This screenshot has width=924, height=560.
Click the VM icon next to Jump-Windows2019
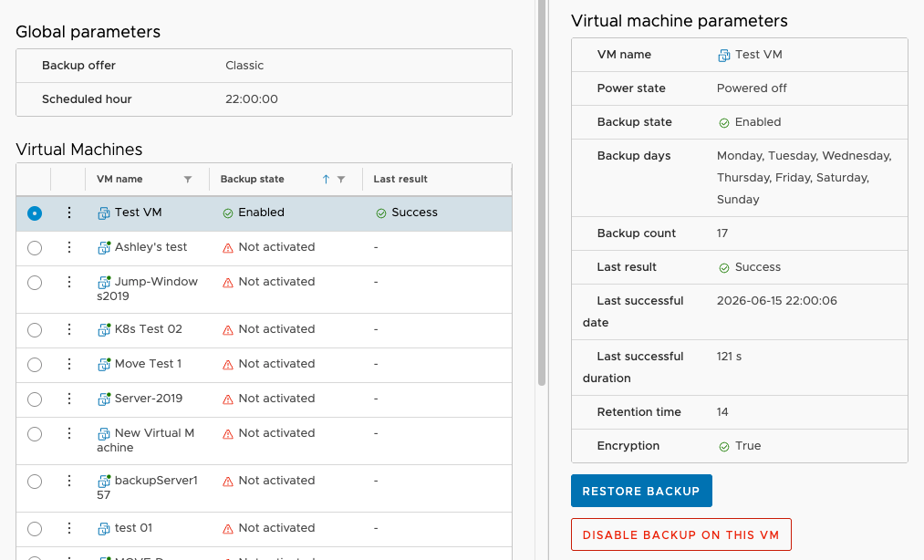click(x=104, y=283)
